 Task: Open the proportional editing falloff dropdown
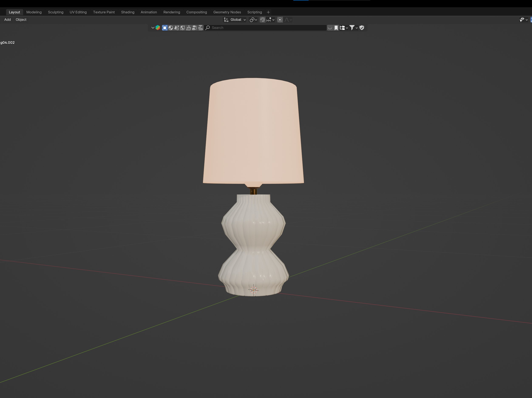pos(288,20)
